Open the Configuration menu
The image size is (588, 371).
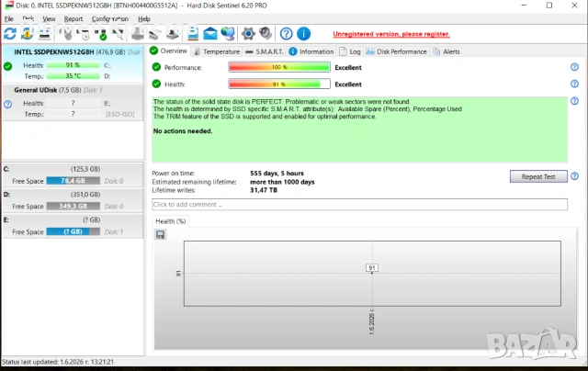[110, 18]
